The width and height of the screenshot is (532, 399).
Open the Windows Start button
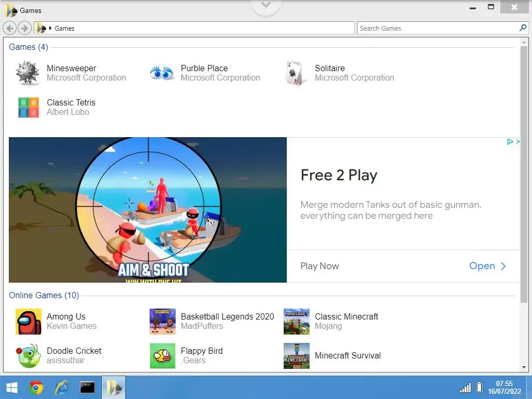pos(12,388)
